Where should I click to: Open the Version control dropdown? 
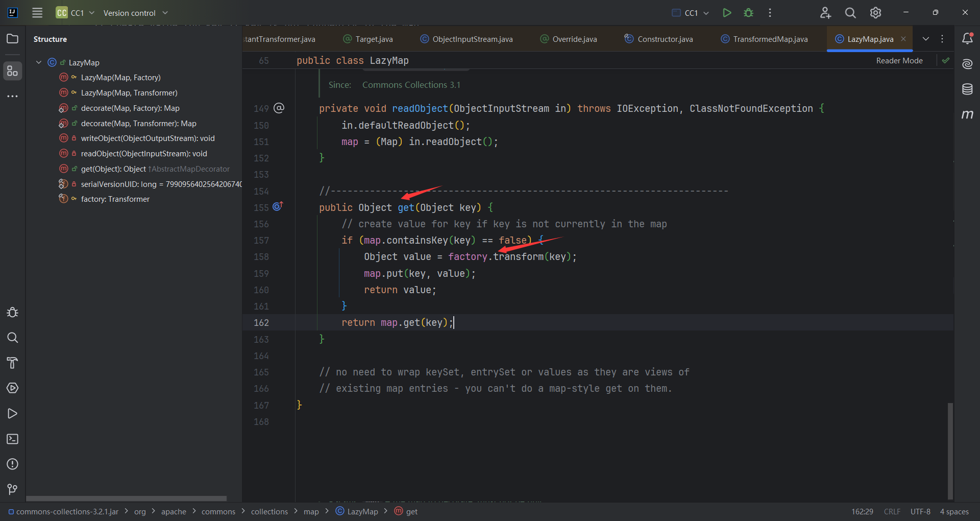pos(136,13)
